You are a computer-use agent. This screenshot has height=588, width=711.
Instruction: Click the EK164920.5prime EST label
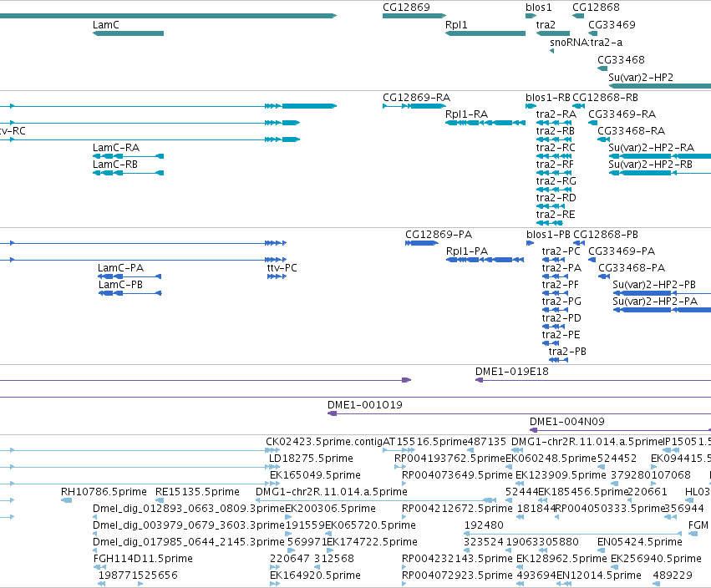click(315, 575)
